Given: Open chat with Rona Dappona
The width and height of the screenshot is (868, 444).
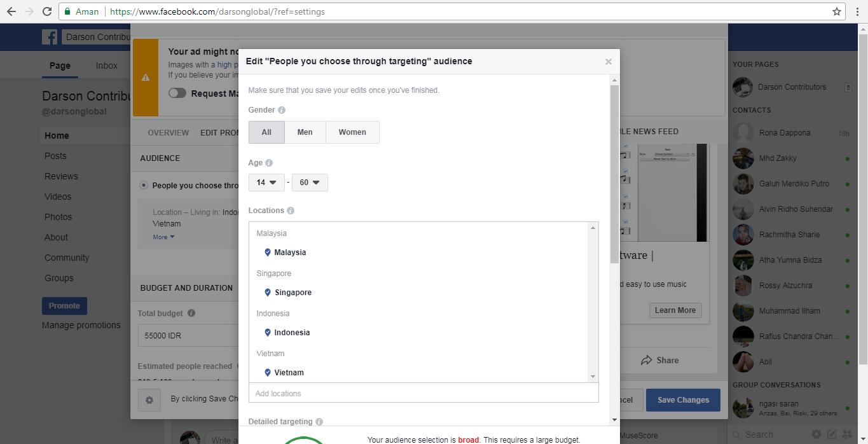Looking at the screenshot, I should [792, 133].
